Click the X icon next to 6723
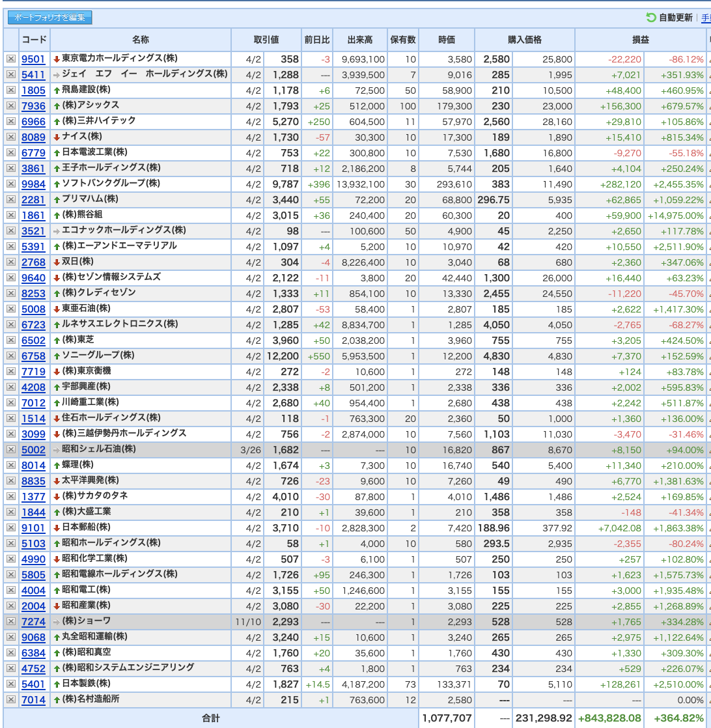 tap(11, 324)
